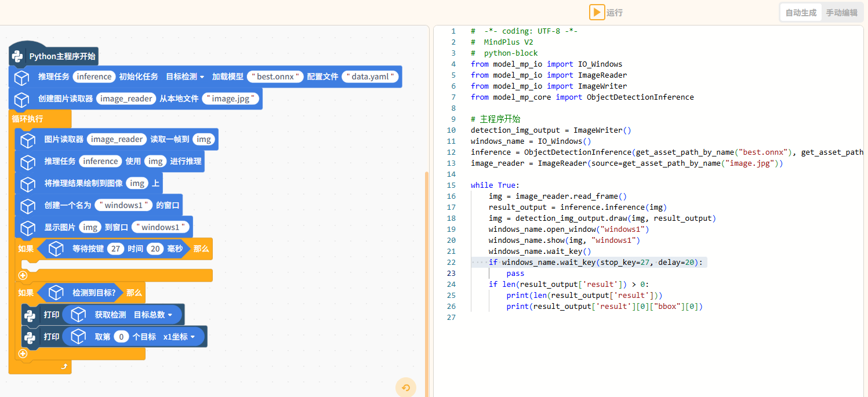
Task: Switch to 自动生成 code mode
Action: point(801,12)
